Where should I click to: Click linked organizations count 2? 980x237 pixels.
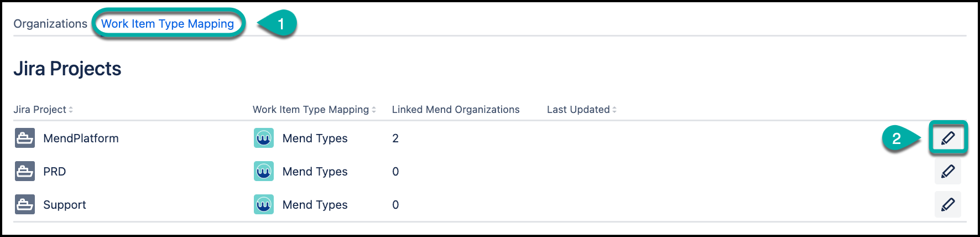(x=395, y=138)
